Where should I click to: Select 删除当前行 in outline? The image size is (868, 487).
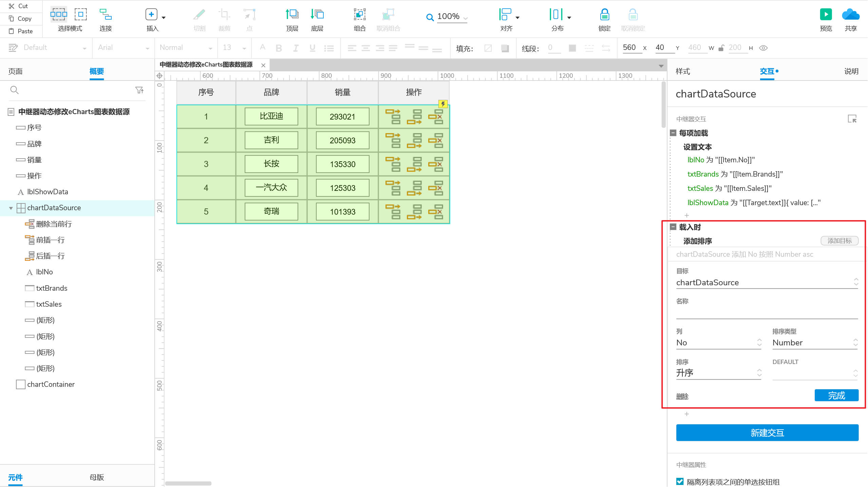(54, 224)
